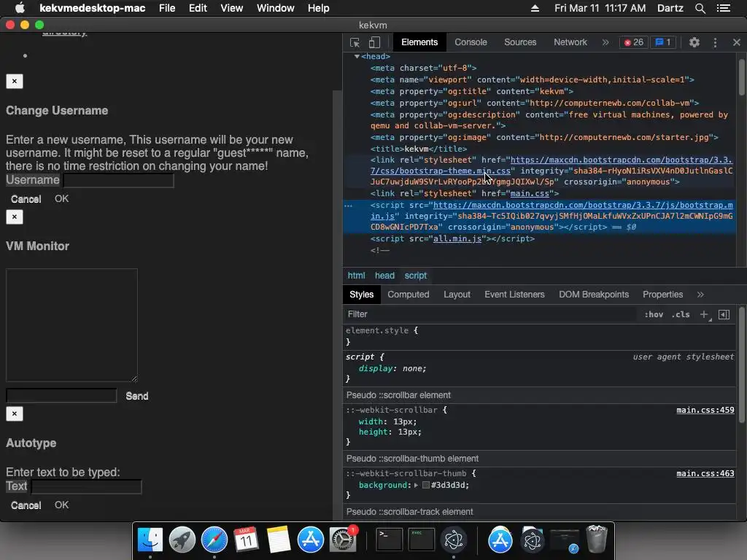Confirm Autotype with OK
This screenshot has width=747, height=560.
[x=61, y=505]
